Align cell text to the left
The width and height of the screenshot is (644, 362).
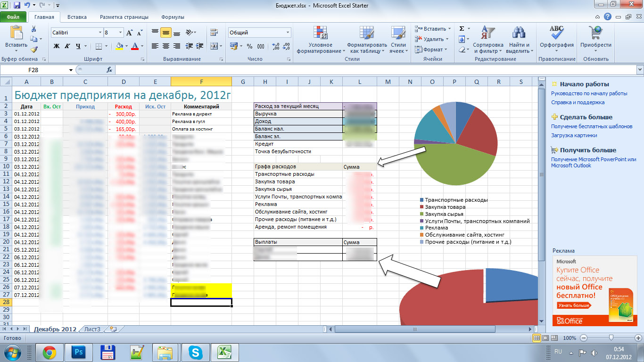[155, 46]
